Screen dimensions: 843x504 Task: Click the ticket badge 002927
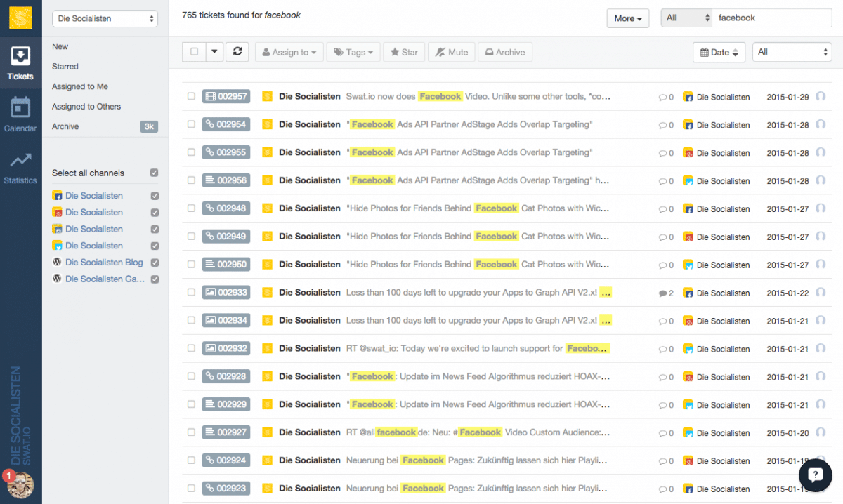pos(226,432)
